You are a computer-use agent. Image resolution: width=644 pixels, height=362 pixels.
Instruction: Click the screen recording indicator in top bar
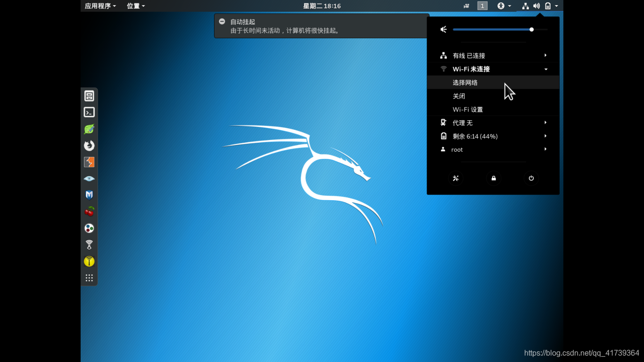click(466, 6)
